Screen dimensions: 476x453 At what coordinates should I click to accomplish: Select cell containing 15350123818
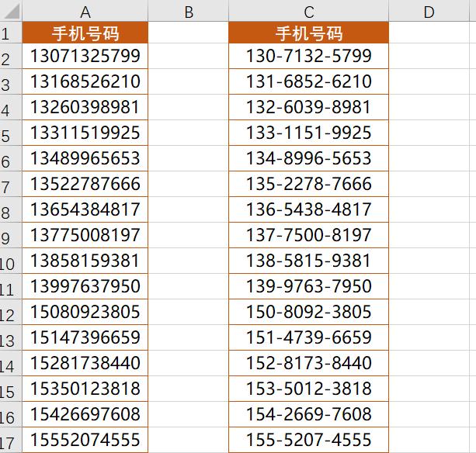point(85,389)
